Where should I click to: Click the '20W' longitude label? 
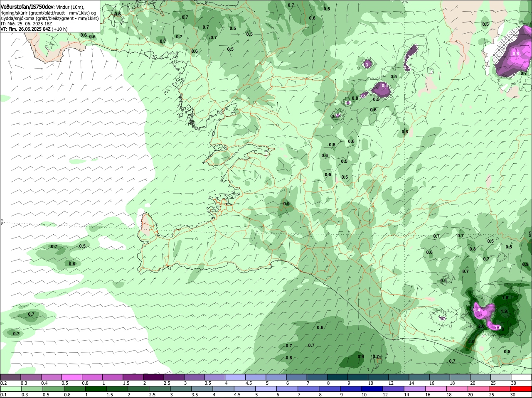point(405,2)
